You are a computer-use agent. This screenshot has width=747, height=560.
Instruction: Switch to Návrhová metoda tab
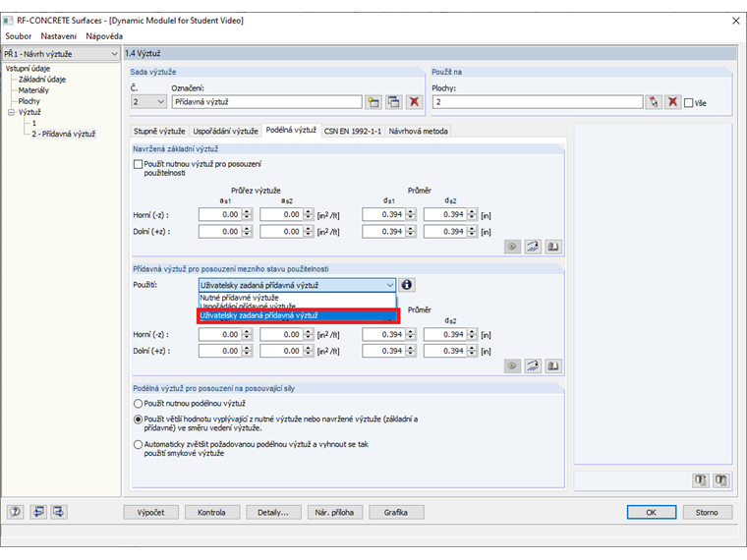(x=418, y=131)
